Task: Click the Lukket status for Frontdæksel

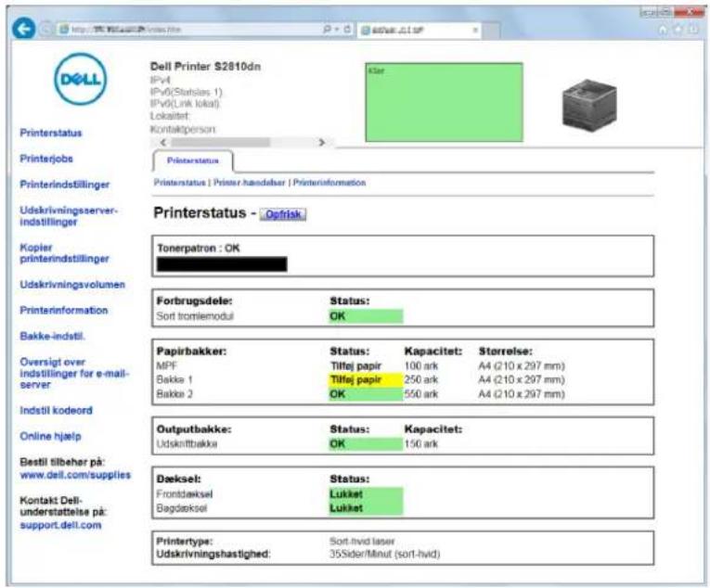Action: [x=366, y=493]
